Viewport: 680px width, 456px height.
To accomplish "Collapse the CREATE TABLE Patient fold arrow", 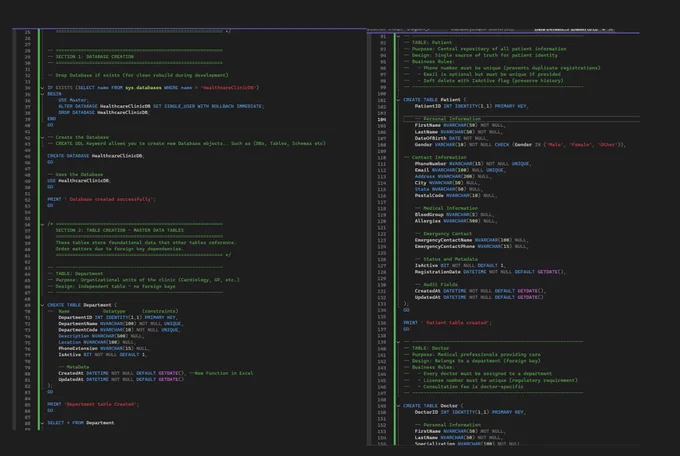I will point(398,100).
